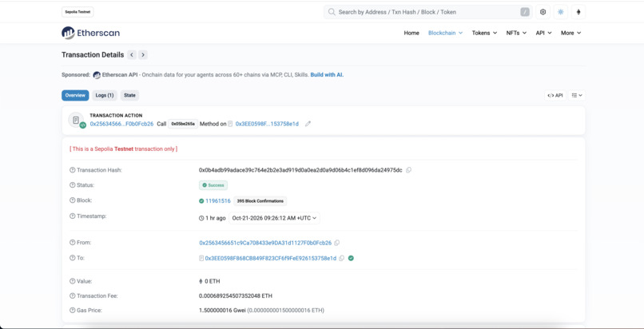Select the Overview tab
This screenshot has width=644, height=329.
pyautogui.click(x=75, y=95)
